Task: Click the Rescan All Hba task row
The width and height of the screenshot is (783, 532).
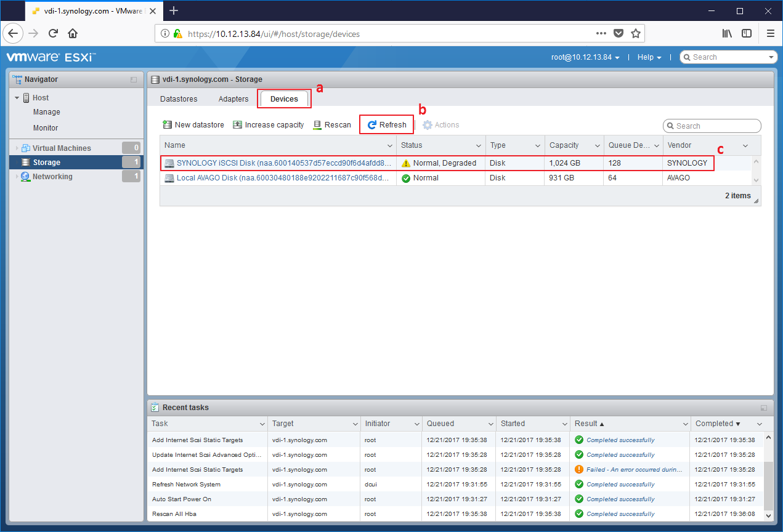Action: coord(455,514)
